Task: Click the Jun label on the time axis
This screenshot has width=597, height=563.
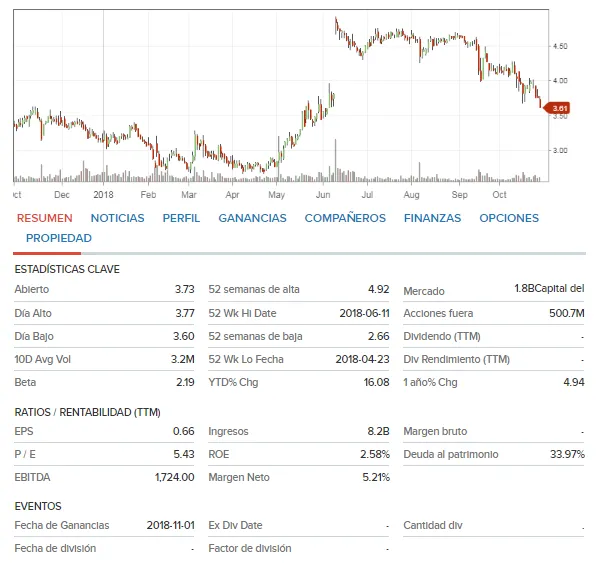Action: 323,195
